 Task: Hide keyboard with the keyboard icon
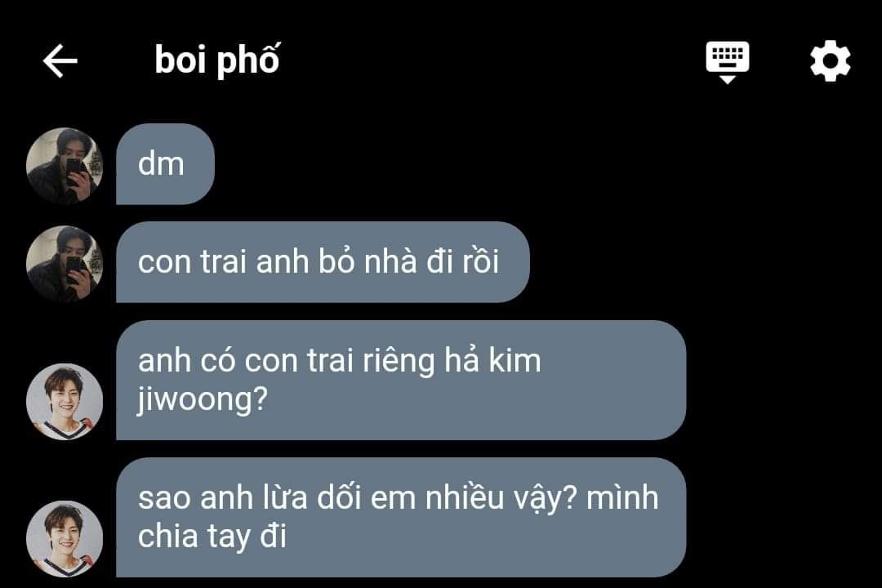click(x=728, y=62)
